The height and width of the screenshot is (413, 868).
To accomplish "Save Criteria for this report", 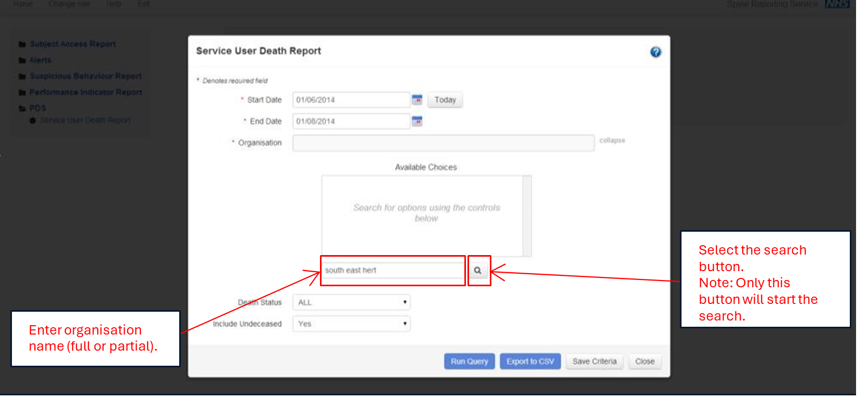I will click(x=595, y=362).
